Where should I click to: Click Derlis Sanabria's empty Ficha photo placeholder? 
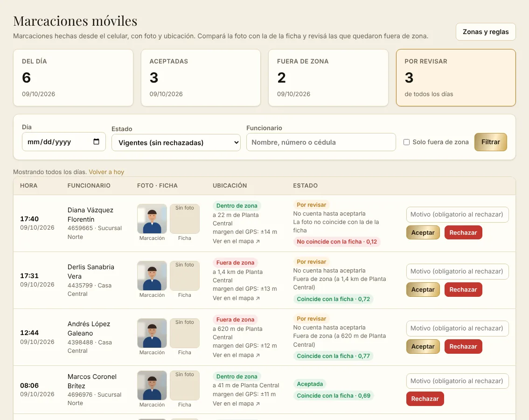point(185,275)
